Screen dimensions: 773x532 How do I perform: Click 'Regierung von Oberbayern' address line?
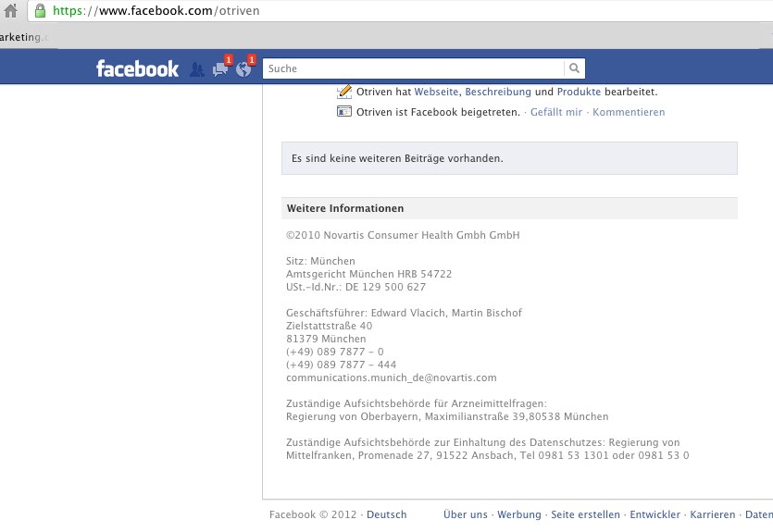coord(447,416)
